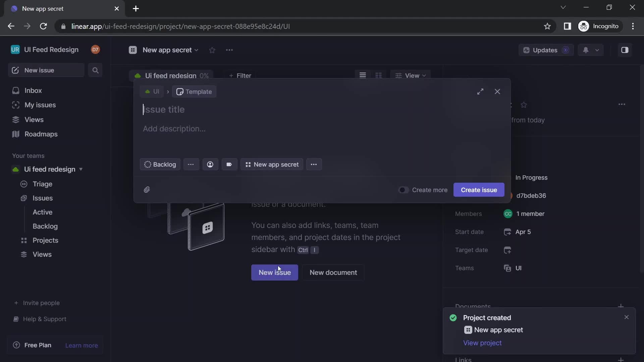This screenshot has width=644, height=362.
Task: Click the Updates bell notification icon
Action: (586, 50)
